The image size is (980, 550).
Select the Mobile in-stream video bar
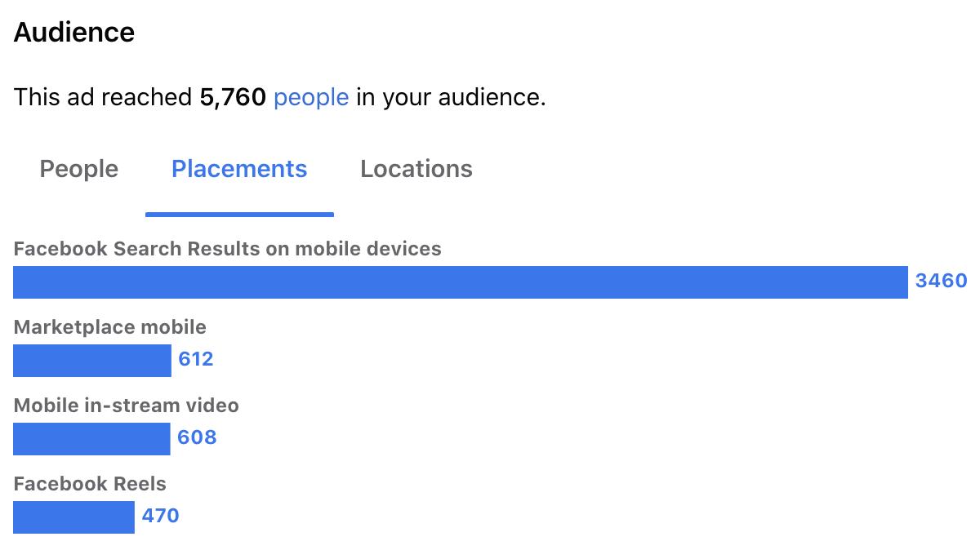(91, 439)
